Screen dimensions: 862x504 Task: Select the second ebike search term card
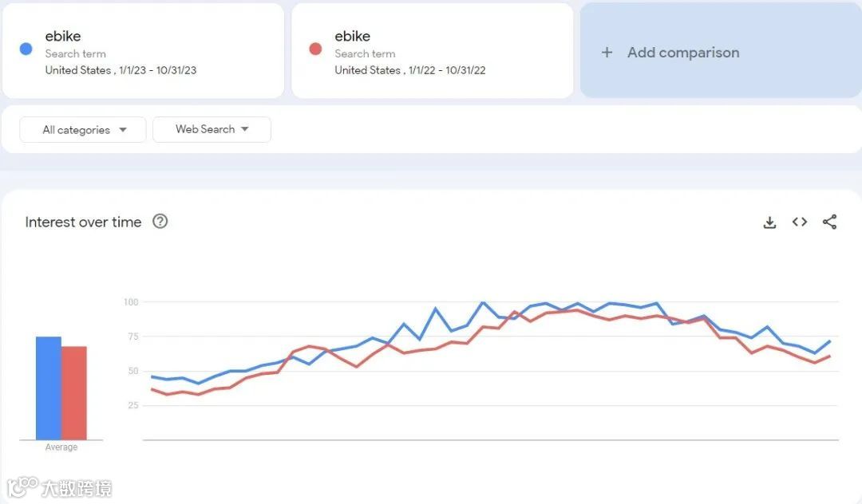(433, 50)
